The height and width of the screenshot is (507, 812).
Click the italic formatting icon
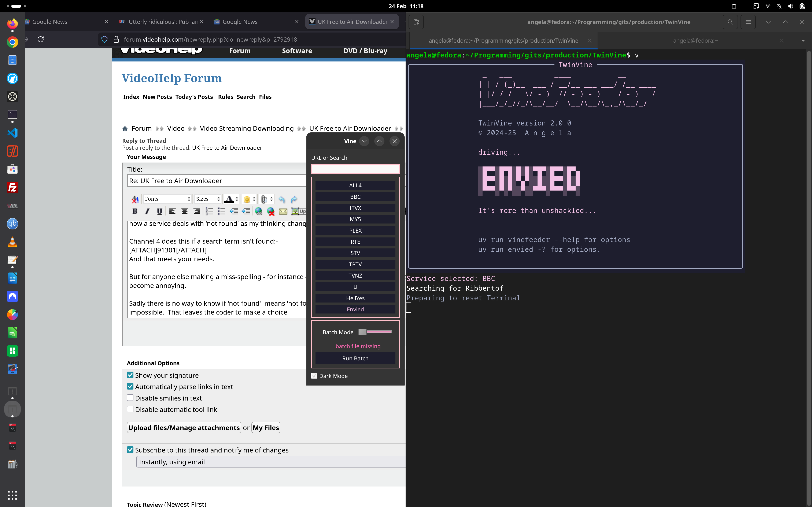click(x=147, y=211)
